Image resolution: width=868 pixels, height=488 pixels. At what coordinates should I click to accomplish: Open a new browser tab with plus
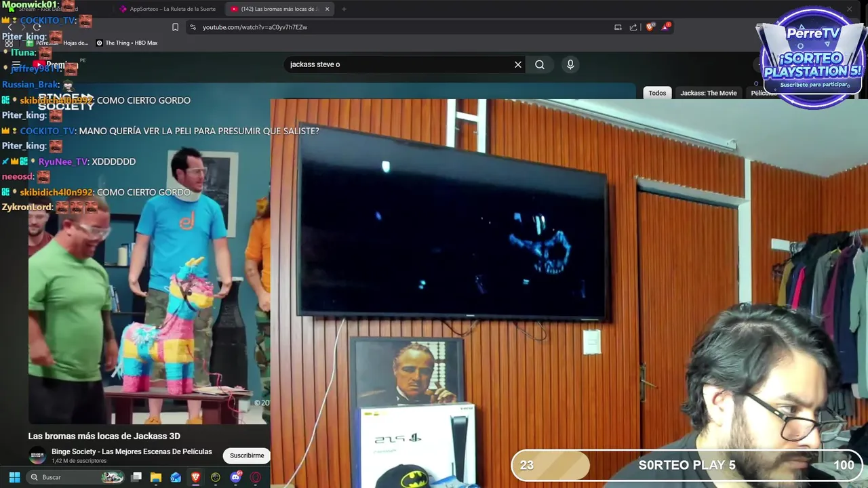(x=344, y=9)
